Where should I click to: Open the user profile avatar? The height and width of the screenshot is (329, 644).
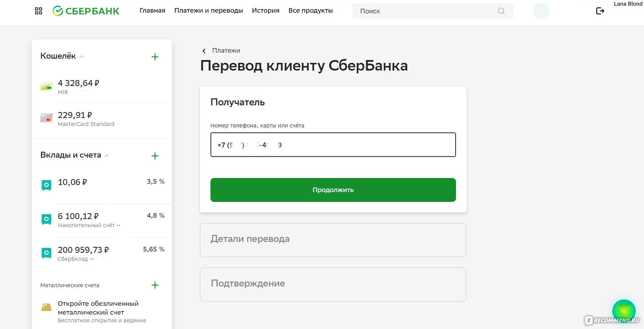541,11
